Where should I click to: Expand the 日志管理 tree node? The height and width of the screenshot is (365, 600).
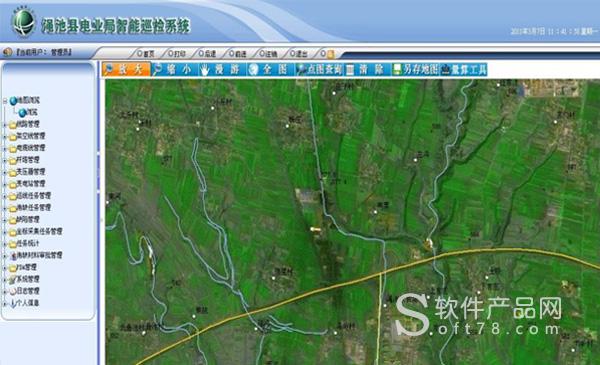click(5, 292)
